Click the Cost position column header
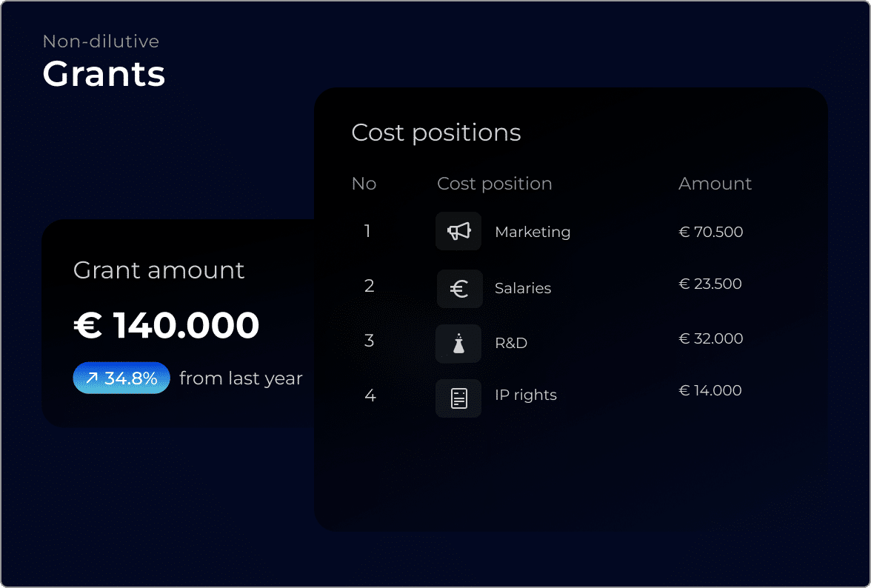Screen dimensions: 871x588 tap(495, 184)
